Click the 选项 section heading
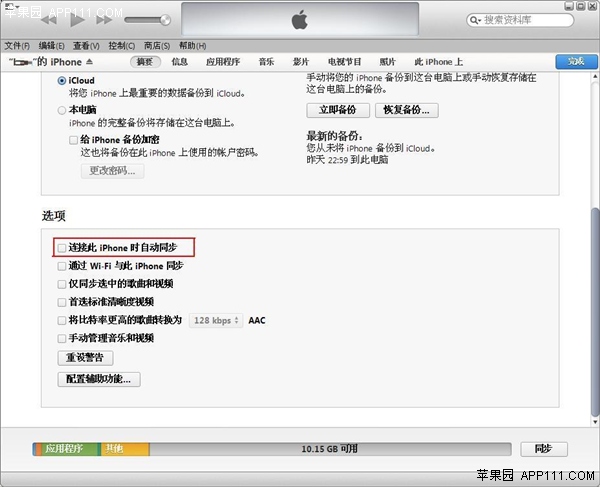 pyautogui.click(x=54, y=216)
